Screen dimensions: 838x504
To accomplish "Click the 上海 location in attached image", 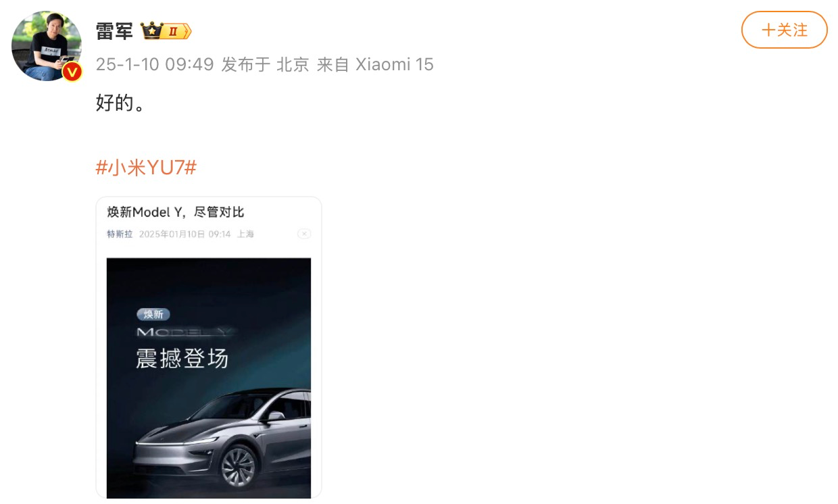I will (x=245, y=234).
